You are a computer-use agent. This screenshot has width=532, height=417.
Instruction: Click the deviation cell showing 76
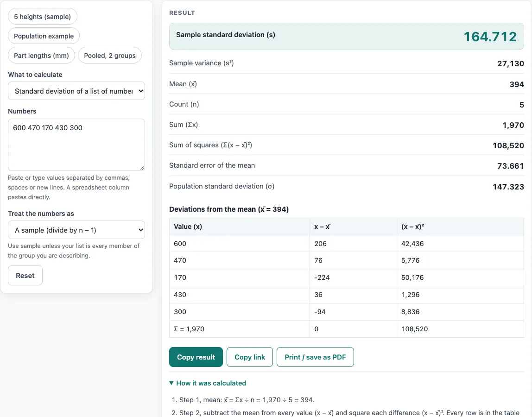pyautogui.click(x=353, y=260)
